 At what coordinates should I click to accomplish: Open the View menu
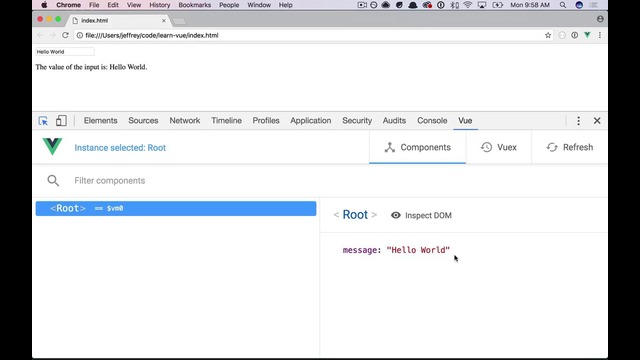[x=134, y=5]
